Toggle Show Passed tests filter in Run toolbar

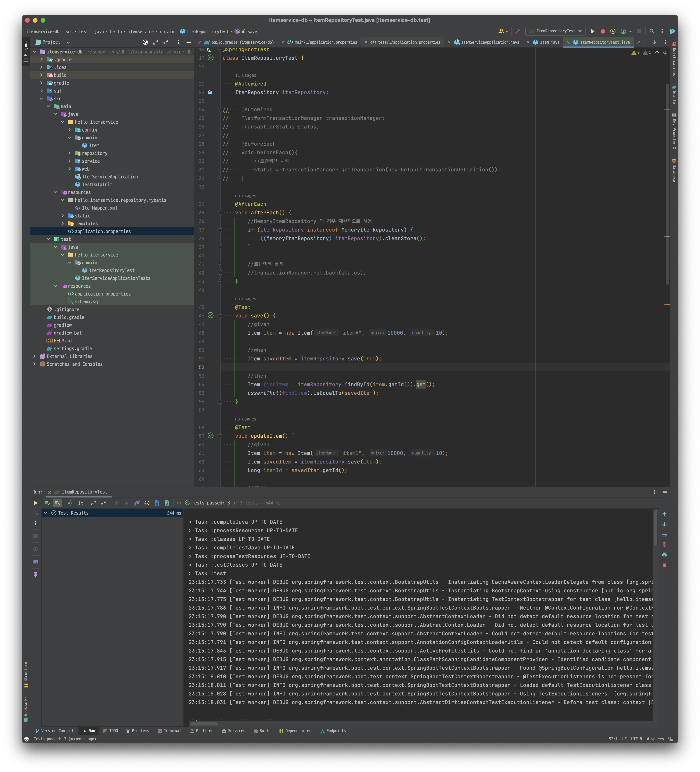pos(47,503)
